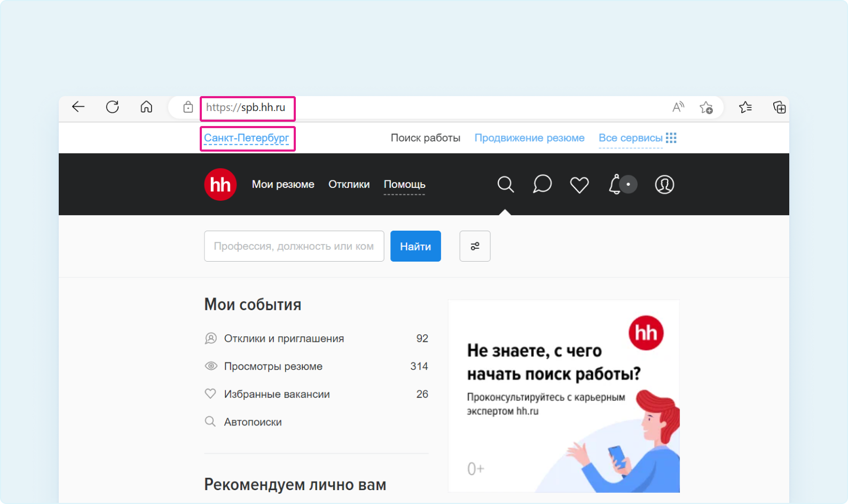
Task: Reload the page with the refresh icon
Action: tap(112, 107)
